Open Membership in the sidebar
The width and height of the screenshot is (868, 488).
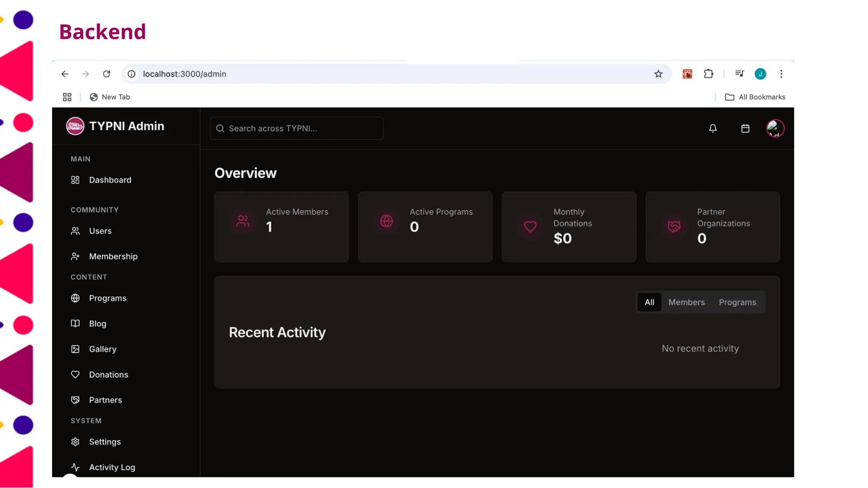pyautogui.click(x=113, y=256)
